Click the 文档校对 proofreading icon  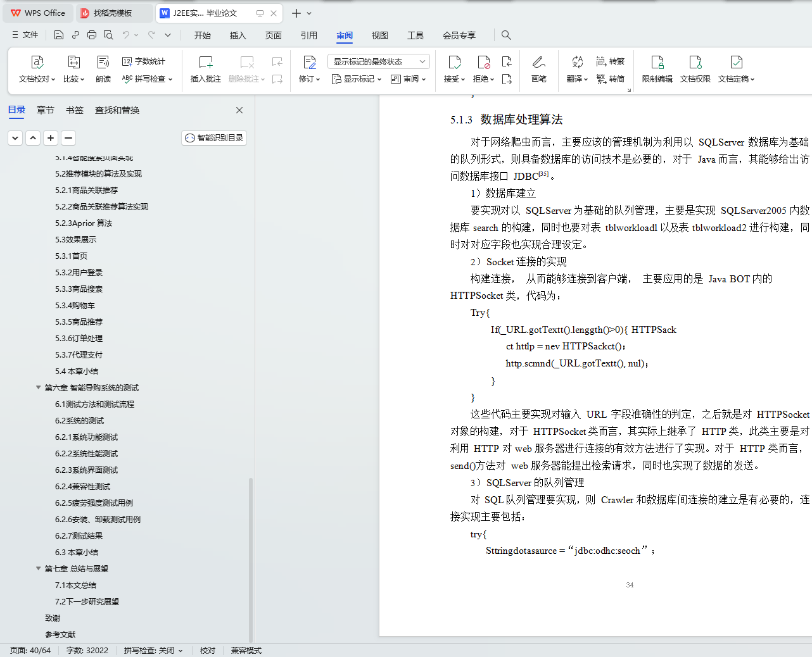point(37,62)
